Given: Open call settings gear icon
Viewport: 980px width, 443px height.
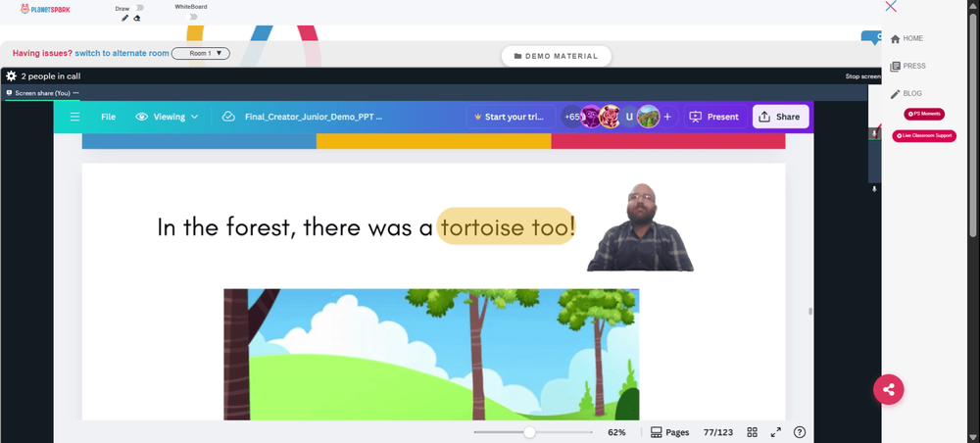Looking at the screenshot, I should [x=11, y=76].
